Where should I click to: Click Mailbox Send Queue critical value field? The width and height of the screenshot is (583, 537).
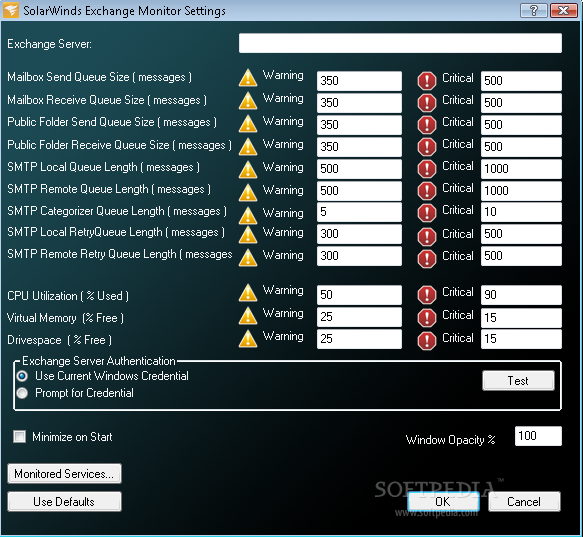[521, 81]
